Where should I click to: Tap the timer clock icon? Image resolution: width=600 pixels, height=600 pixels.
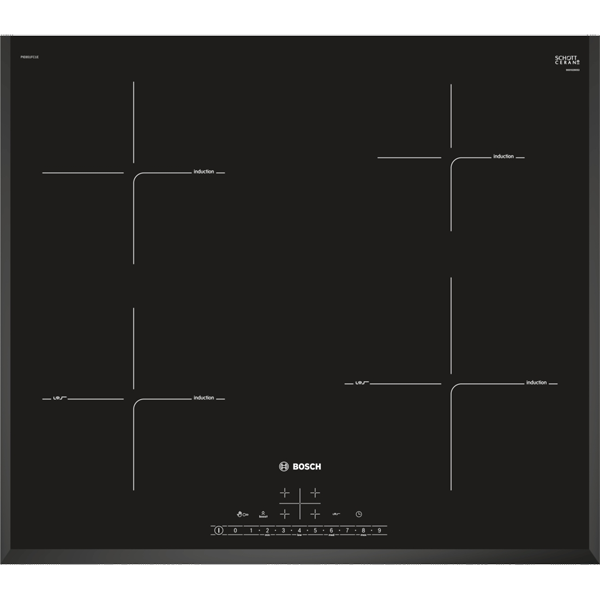357,513
